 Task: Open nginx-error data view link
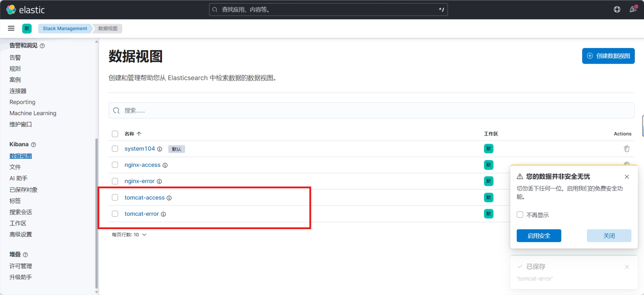(139, 181)
